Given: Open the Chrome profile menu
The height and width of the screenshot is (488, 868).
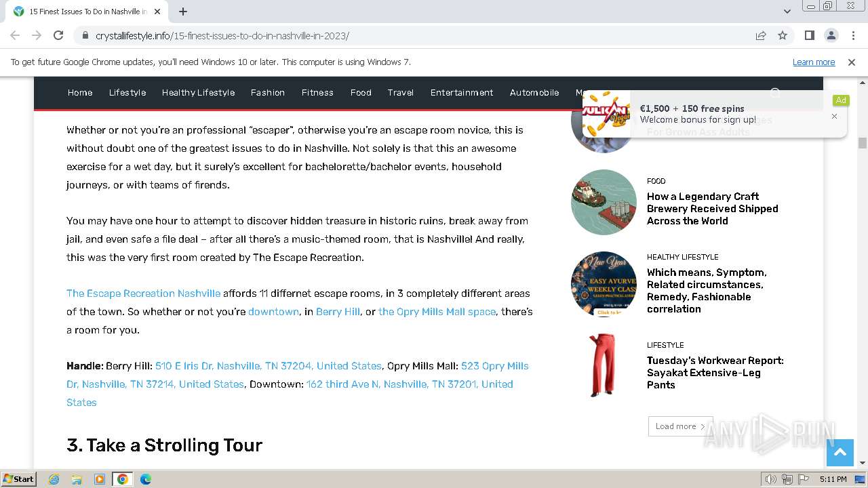Looking at the screenshot, I should pos(831,35).
